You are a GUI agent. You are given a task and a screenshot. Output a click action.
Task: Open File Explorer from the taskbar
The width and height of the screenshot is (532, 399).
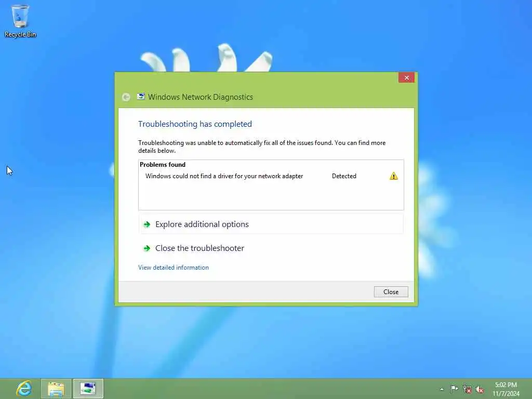[56, 389]
